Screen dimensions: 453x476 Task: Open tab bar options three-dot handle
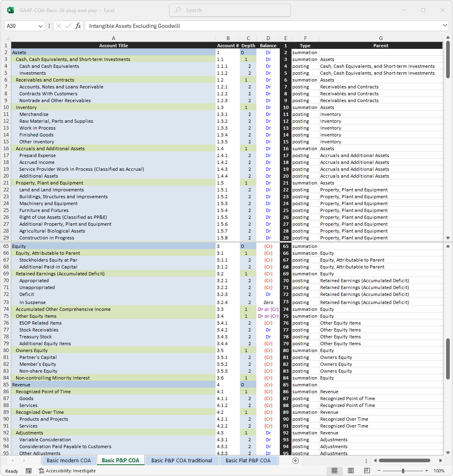point(366,461)
